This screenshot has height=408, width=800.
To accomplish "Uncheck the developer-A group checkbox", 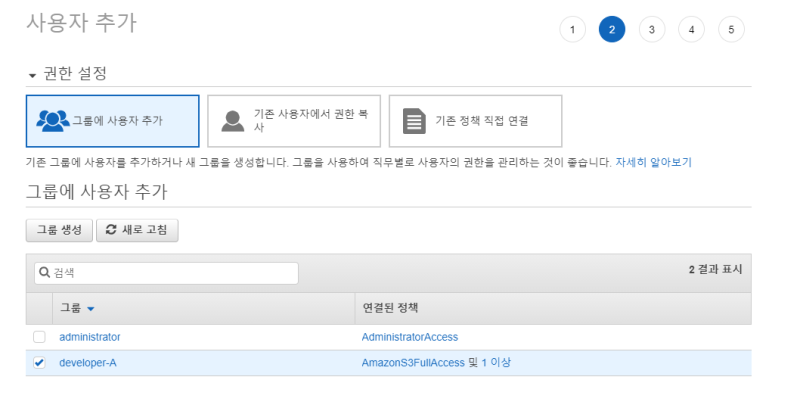I will click(39, 363).
